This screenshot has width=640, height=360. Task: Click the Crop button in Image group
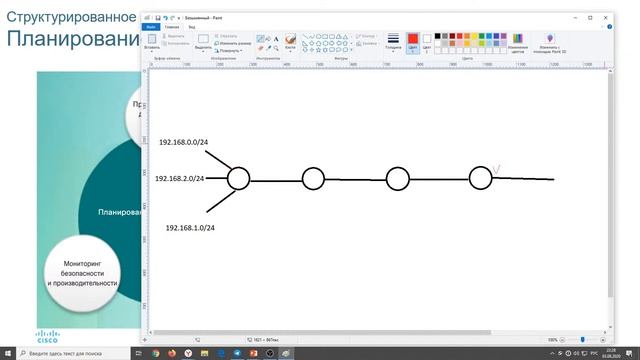pos(226,36)
